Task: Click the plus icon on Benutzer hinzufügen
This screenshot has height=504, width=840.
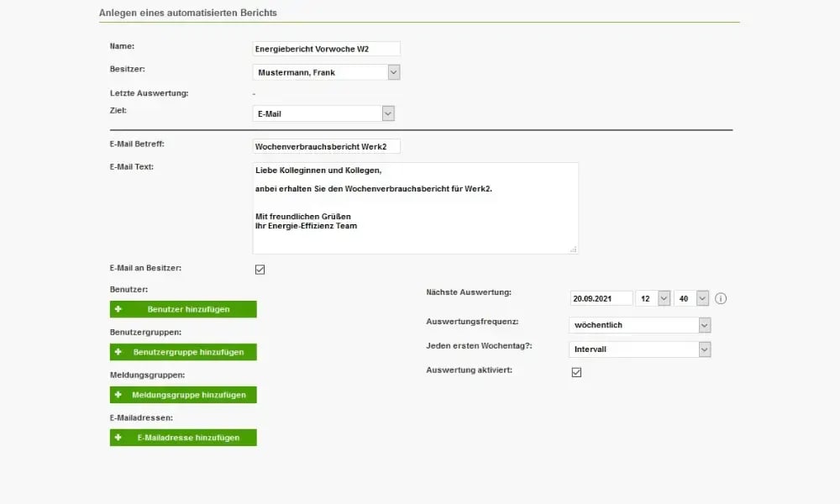Action: pyautogui.click(x=119, y=309)
